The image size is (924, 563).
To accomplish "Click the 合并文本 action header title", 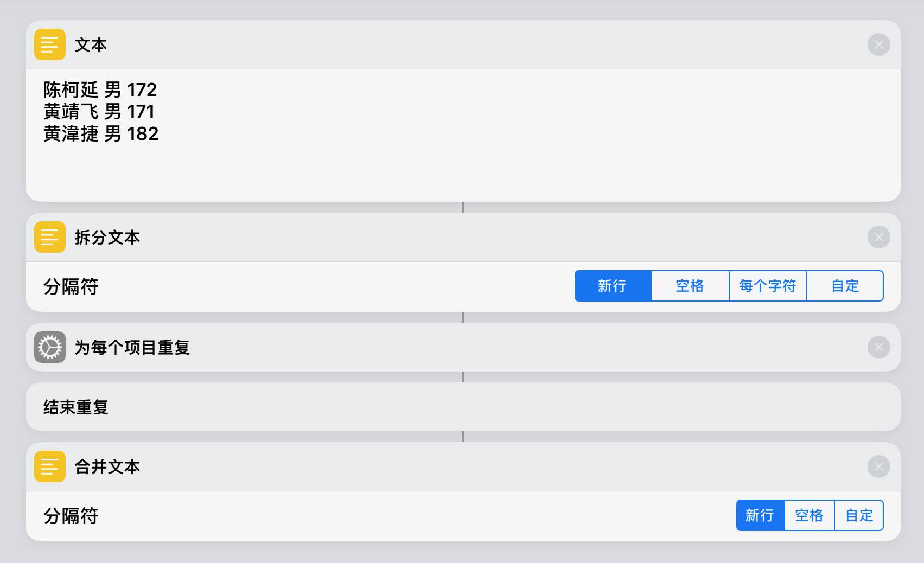I will coord(107,466).
